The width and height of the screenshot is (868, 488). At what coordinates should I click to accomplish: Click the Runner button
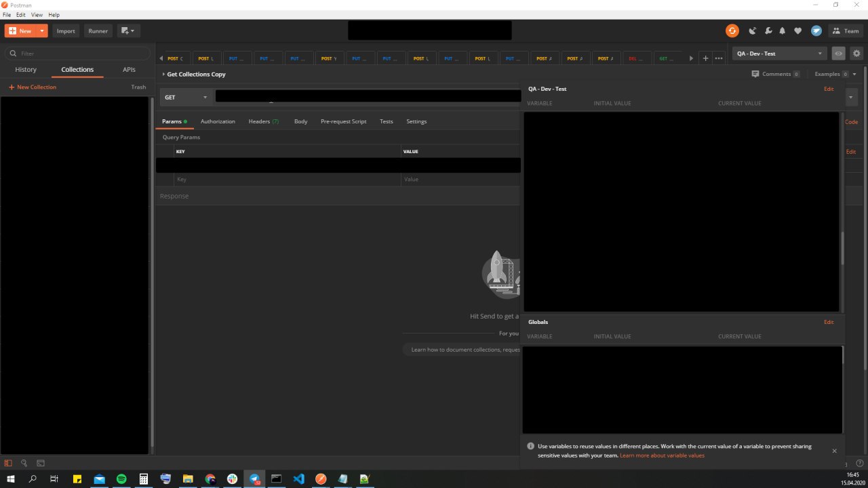click(x=98, y=30)
